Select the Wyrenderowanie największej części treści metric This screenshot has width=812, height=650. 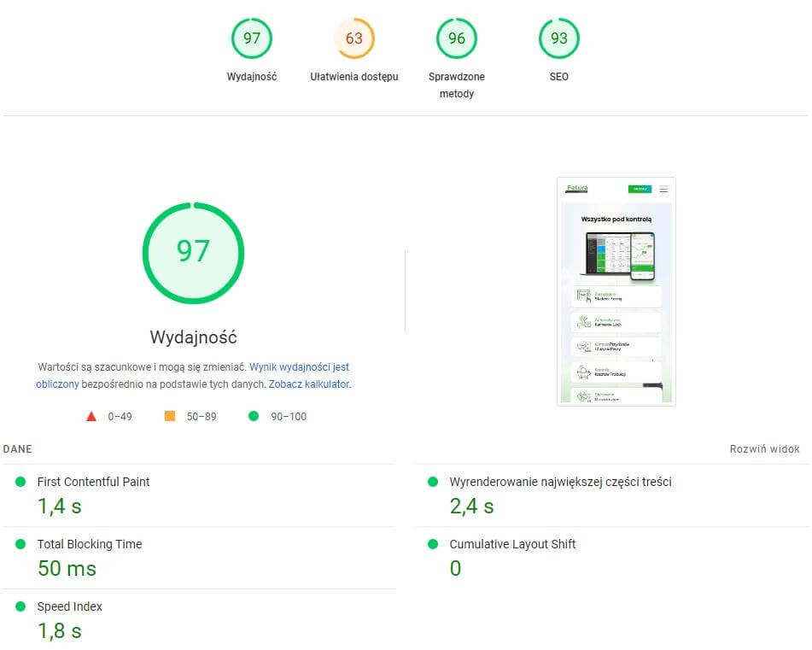click(560, 482)
